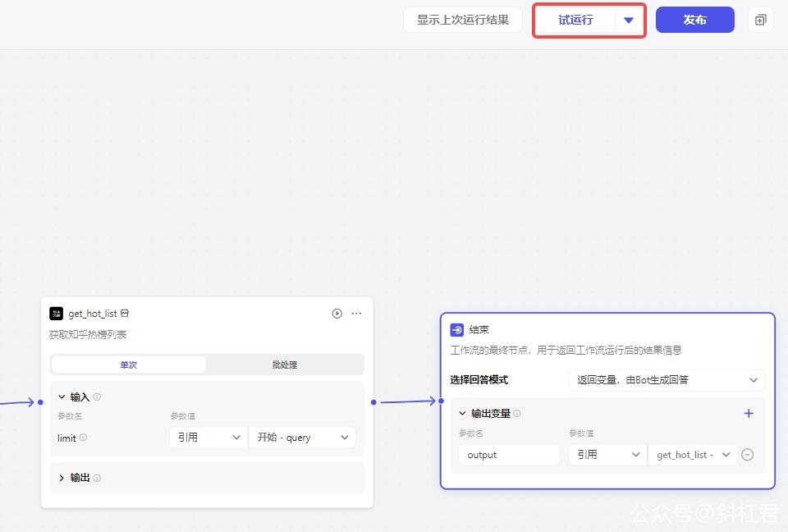The height and width of the screenshot is (532, 788).
Task: Switch to 单次 single mode tab
Action: tap(129, 365)
